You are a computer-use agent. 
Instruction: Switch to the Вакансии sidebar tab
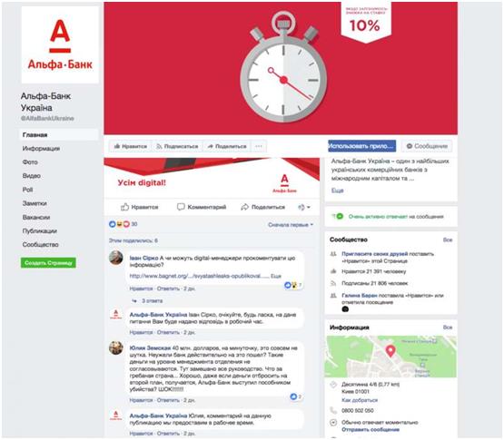36,218
